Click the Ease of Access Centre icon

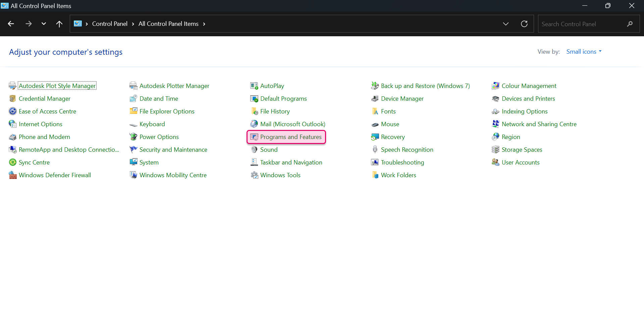pyautogui.click(x=13, y=111)
